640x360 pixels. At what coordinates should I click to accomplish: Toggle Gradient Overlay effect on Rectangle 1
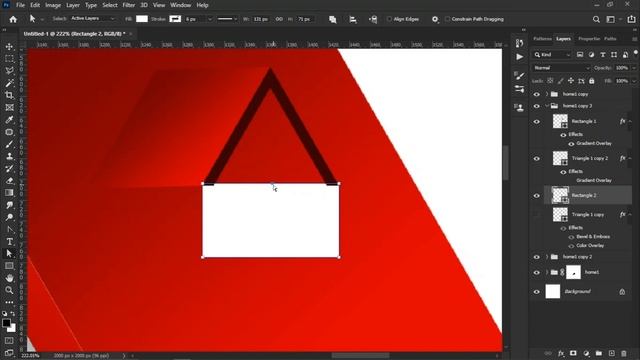[571, 144]
